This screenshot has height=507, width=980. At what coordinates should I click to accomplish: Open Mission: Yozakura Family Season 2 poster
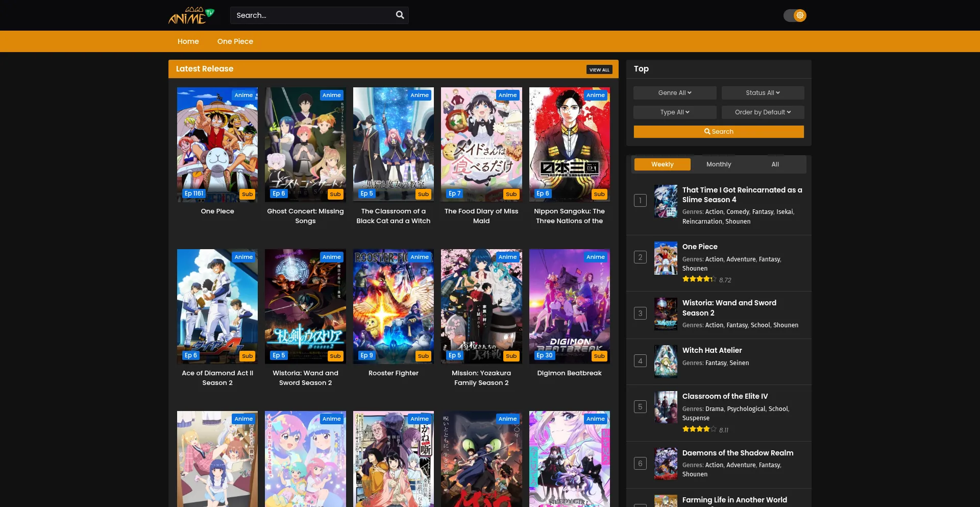481,306
